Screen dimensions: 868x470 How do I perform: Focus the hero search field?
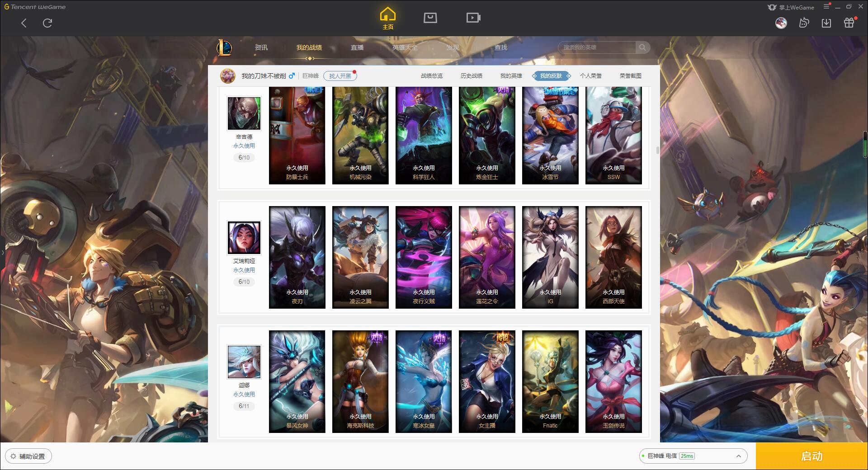tap(598, 47)
